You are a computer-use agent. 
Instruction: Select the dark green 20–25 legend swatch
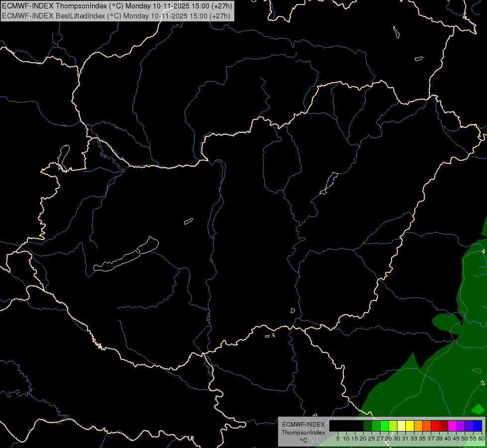coord(368,426)
